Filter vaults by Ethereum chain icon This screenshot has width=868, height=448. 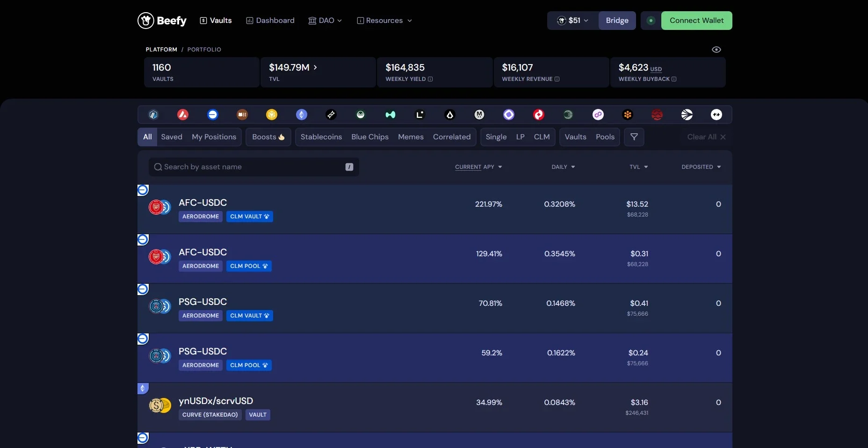pos(302,115)
